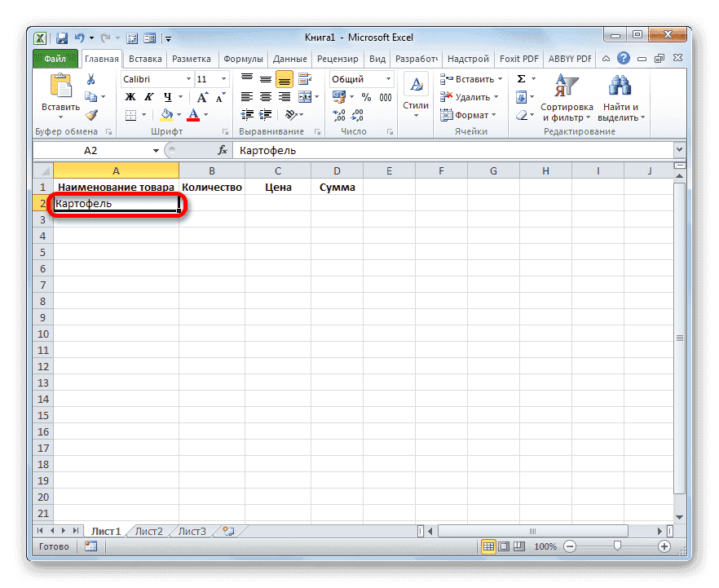
Task: Switch to the Вставка ribbon tab
Action: coord(144,58)
